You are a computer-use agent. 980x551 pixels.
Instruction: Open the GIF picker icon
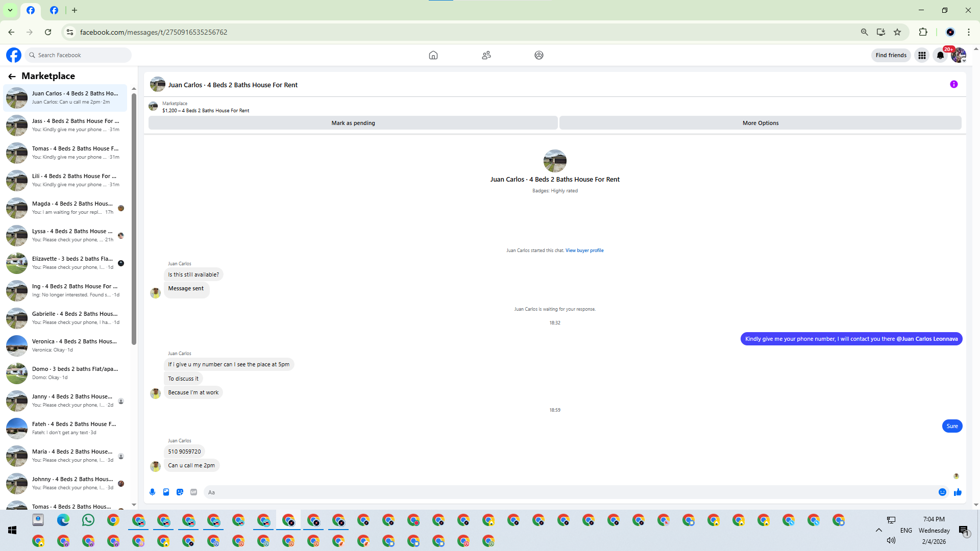click(x=193, y=492)
